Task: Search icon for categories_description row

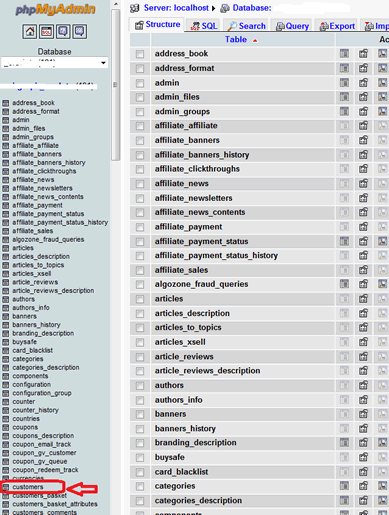Action: [382, 500]
